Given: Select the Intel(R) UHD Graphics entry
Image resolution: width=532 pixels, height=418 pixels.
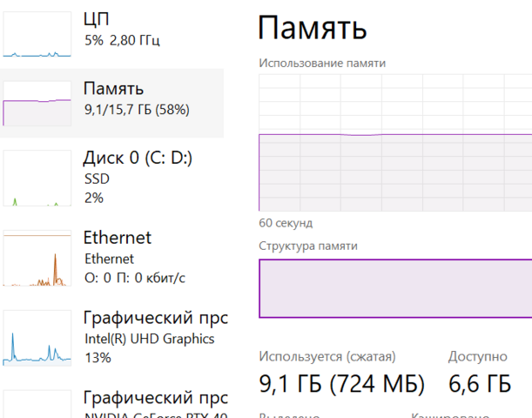Looking at the screenshot, I should point(149,339).
